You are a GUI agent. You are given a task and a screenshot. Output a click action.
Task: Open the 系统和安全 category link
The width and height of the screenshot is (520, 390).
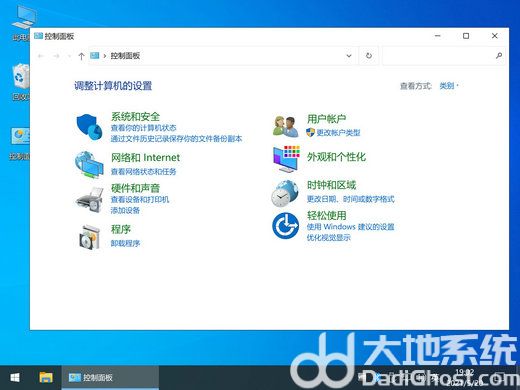[135, 117]
